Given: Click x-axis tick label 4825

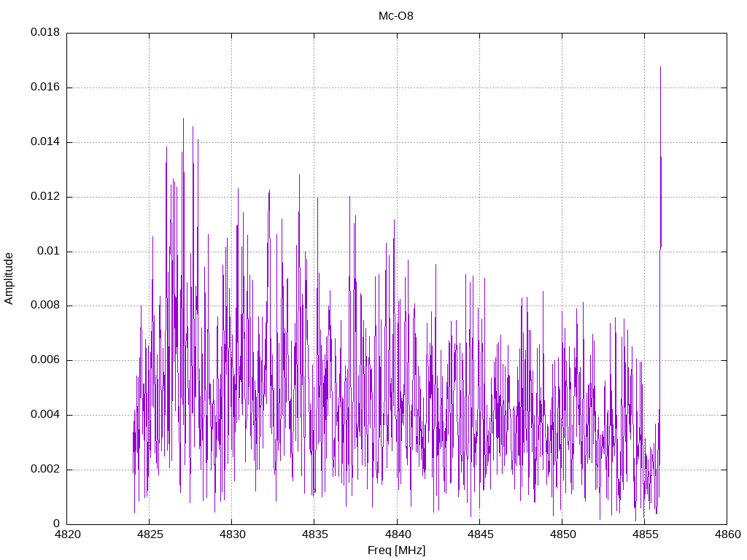Looking at the screenshot, I should tap(149, 534).
